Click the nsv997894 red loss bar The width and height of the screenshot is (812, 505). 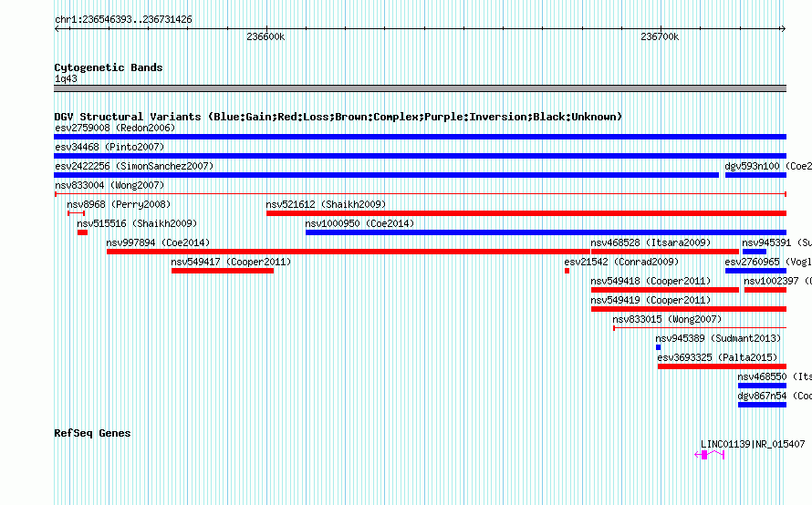point(348,252)
